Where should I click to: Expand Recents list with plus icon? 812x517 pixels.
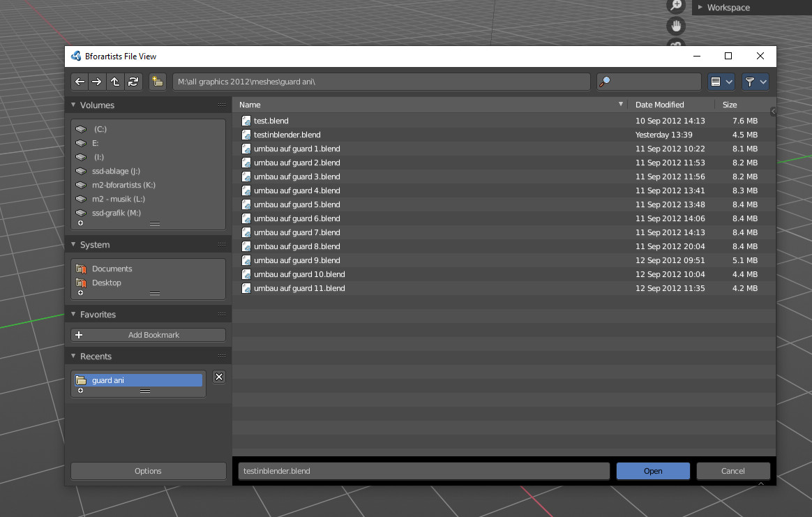point(80,391)
